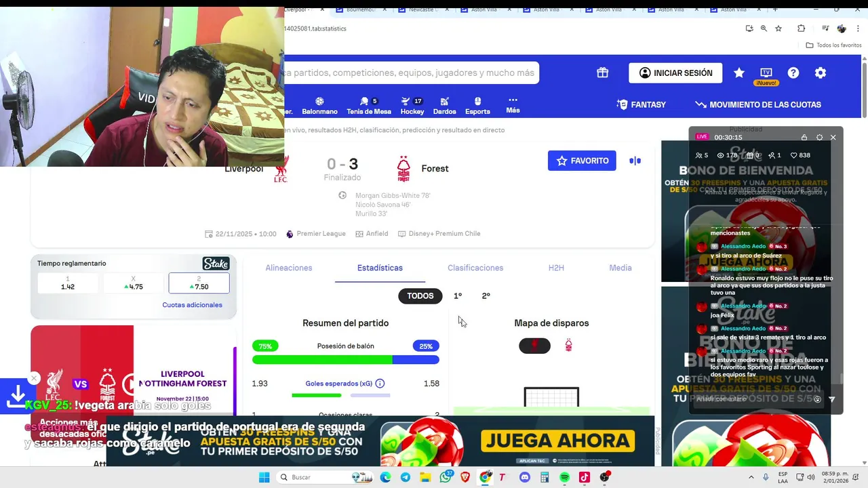The image size is (868, 488).
Task: Click Añadir comentario input field
Action: 751,399
